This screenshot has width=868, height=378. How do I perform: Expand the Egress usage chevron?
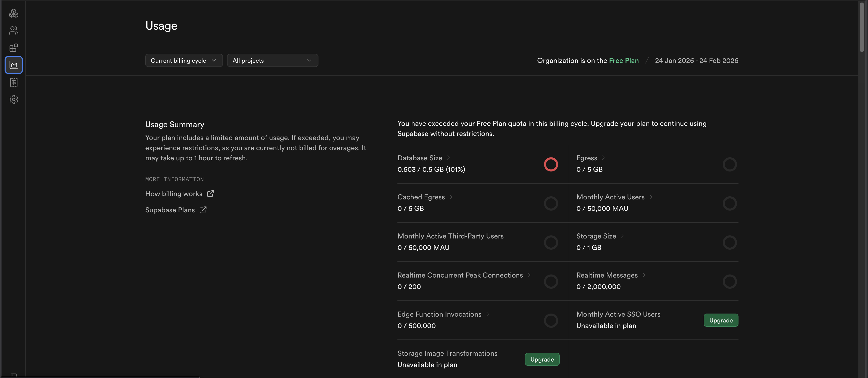pyautogui.click(x=603, y=158)
